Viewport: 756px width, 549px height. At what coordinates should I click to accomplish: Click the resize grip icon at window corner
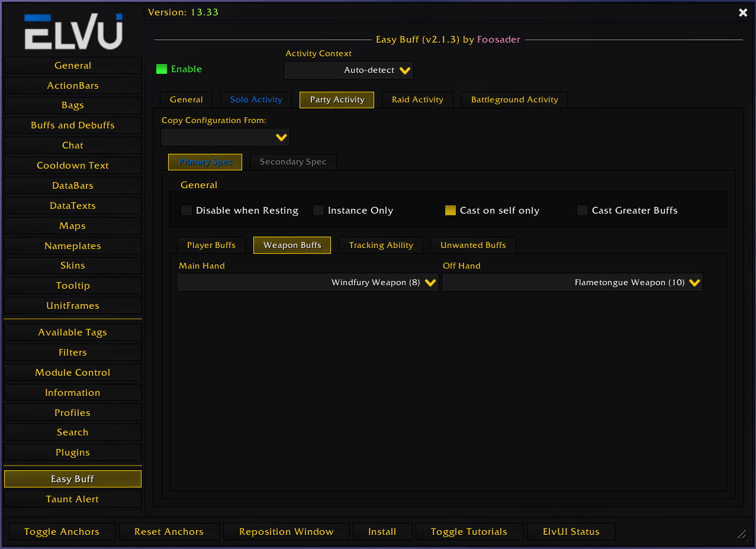742,534
